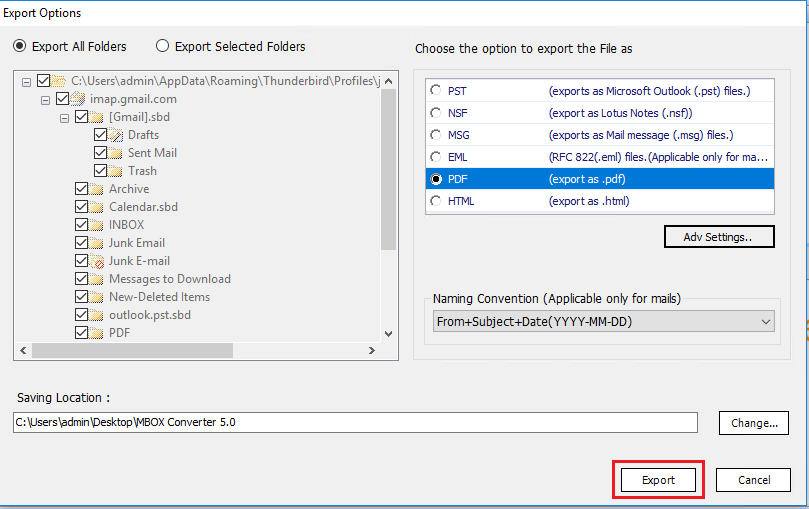Toggle the Trash folder checkbox
The width and height of the screenshot is (809, 509).
(101, 171)
